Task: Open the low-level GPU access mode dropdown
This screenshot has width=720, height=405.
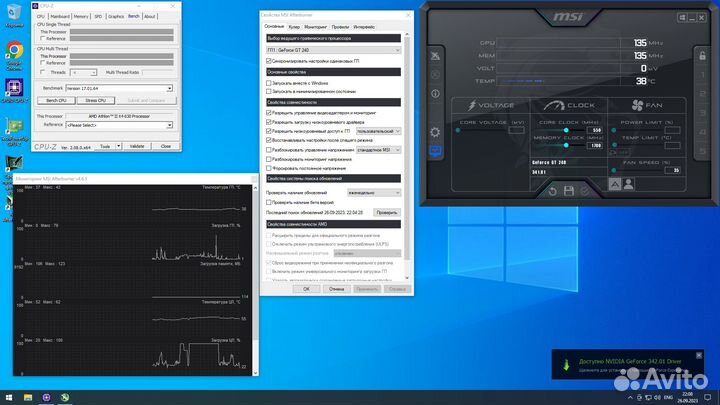Action: [x=378, y=131]
